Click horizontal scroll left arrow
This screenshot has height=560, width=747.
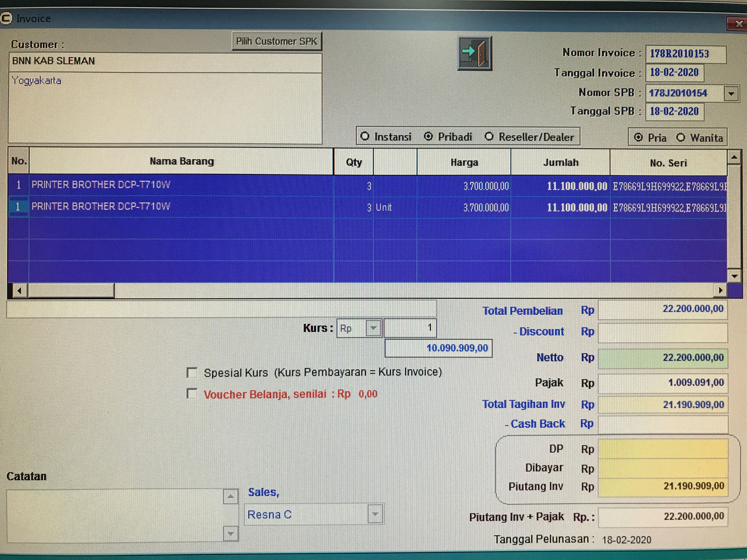coord(19,291)
